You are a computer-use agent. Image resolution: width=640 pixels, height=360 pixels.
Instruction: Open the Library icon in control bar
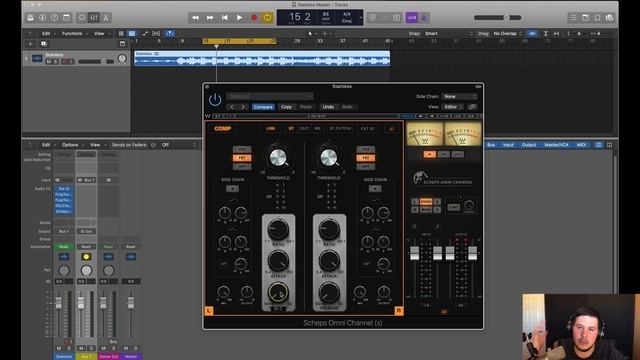[30, 18]
